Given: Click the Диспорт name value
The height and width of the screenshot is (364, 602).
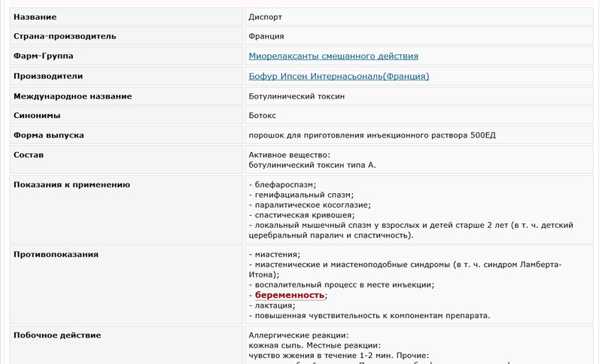Looking at the screenshot, I should tap(266, 17).
